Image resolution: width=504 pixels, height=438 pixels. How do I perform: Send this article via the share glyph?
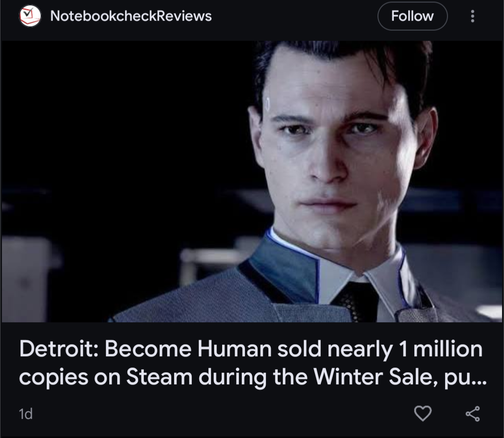coord(472,414)
